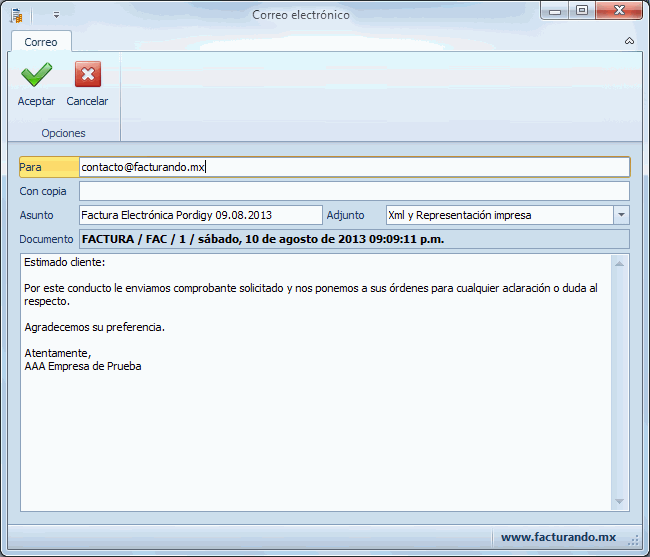Close the Correo electrónico window

(x=618, y=10)
